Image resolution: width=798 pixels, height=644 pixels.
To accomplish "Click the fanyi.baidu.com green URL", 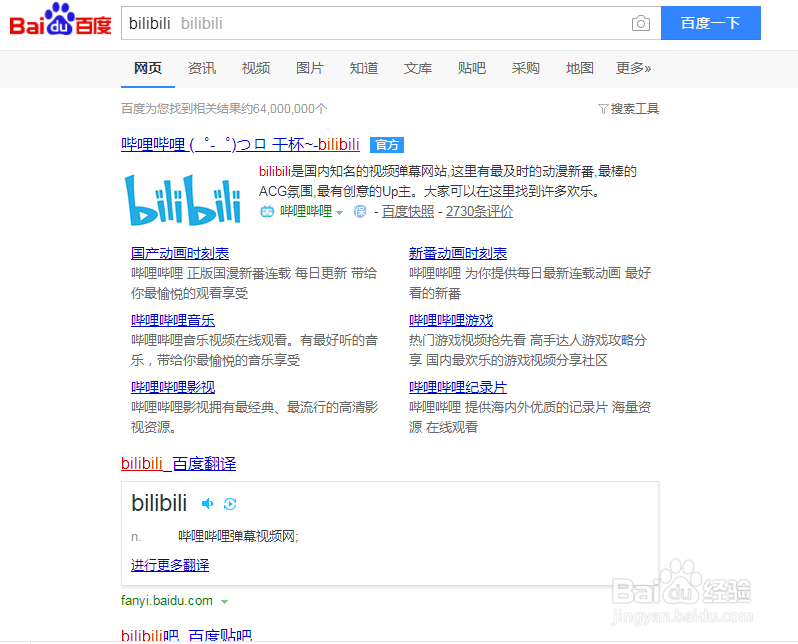I will pos(167,601).
